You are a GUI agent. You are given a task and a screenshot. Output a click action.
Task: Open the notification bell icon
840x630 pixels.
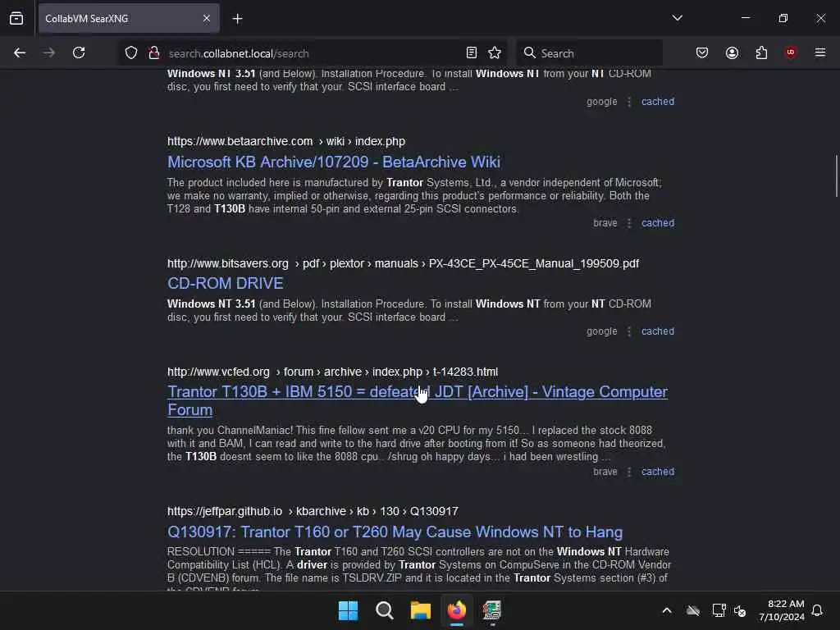coord(818,610)
